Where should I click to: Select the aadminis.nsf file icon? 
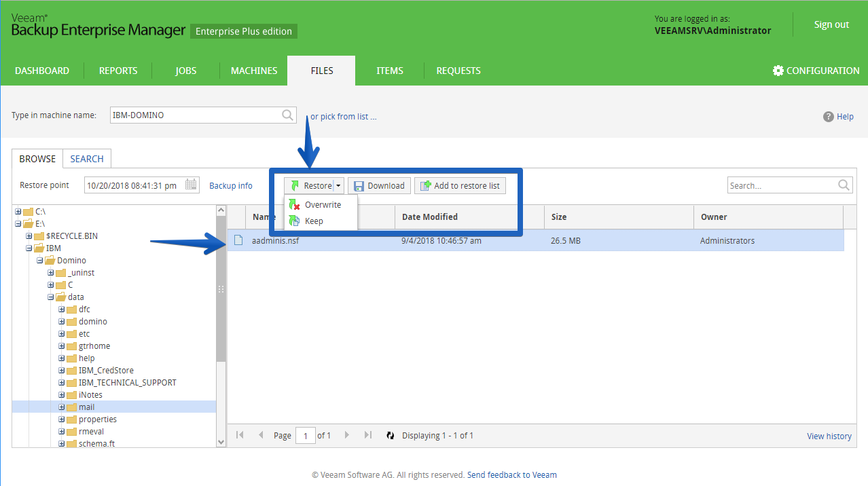(238, 240)
